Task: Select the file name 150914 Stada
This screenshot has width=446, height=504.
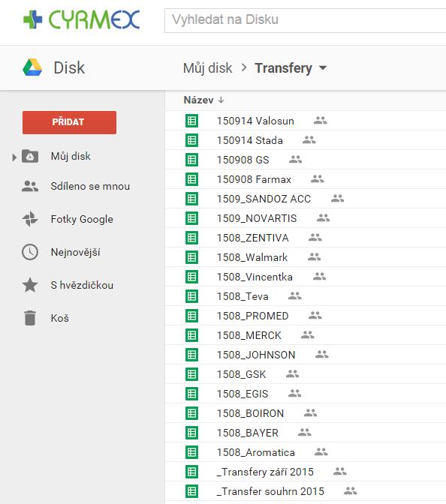Action: [250, 140]
